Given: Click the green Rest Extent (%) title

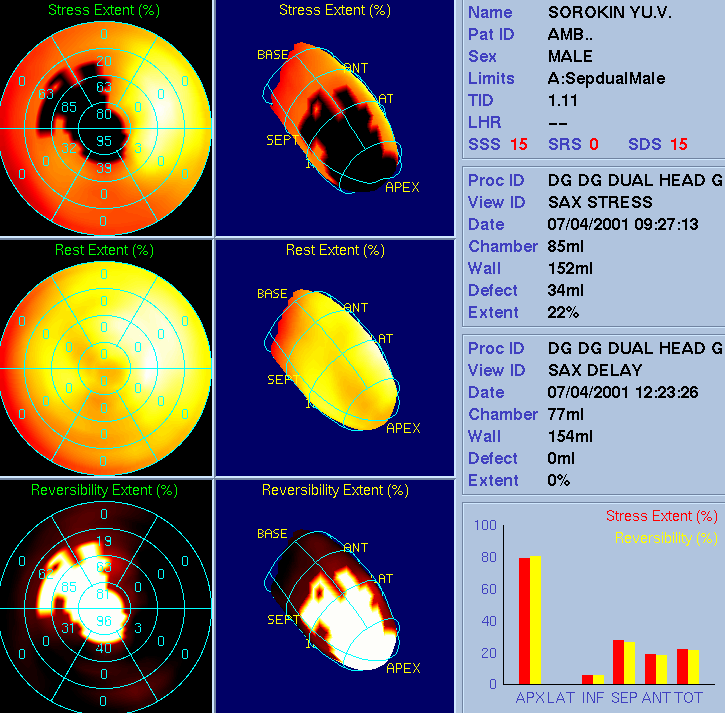Looking at the screenshot, I should coord(104,250).
